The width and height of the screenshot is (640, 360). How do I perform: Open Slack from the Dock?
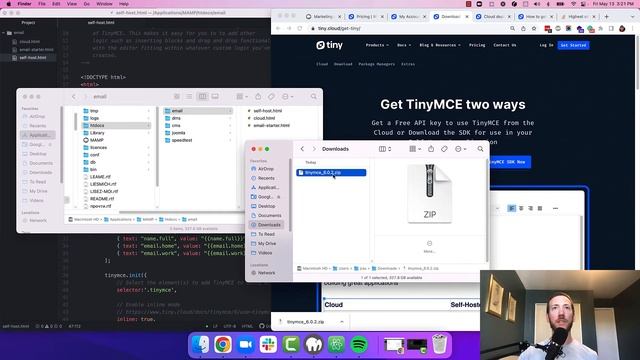point(268,345)
